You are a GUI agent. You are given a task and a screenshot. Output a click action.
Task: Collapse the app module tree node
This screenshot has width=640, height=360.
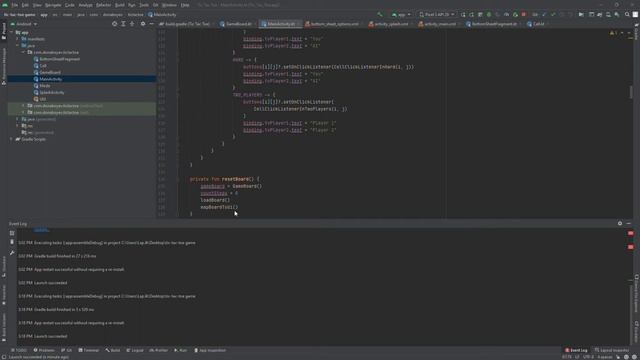click(11, 32)
